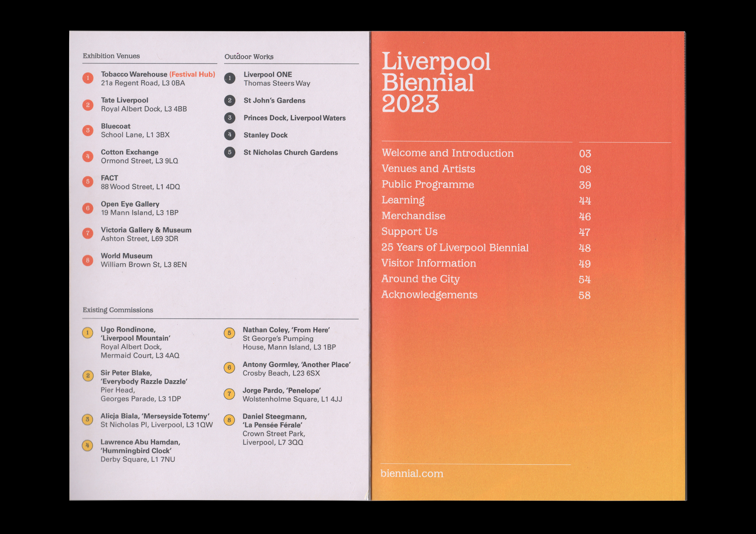This screenshot has width=756, height=534.
Task: Click red number 4 badge beside Cotton Exchange
Action: [x=88, y=156]
